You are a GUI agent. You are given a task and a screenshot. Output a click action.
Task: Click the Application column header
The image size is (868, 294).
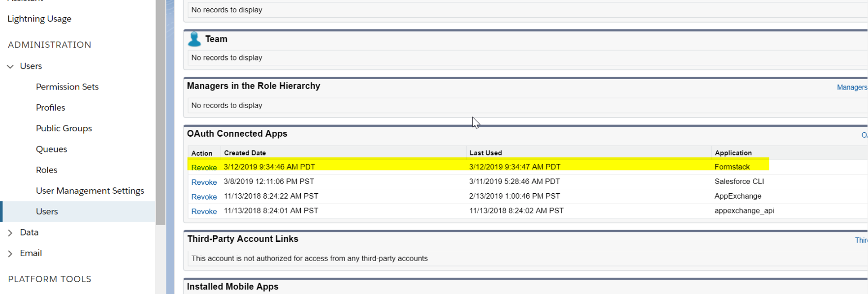click(734, 153)
